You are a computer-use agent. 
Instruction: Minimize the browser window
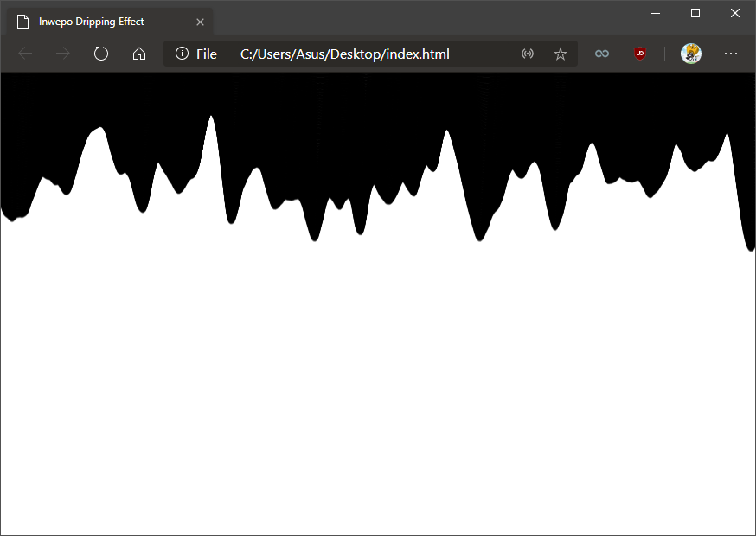(656, 14)
